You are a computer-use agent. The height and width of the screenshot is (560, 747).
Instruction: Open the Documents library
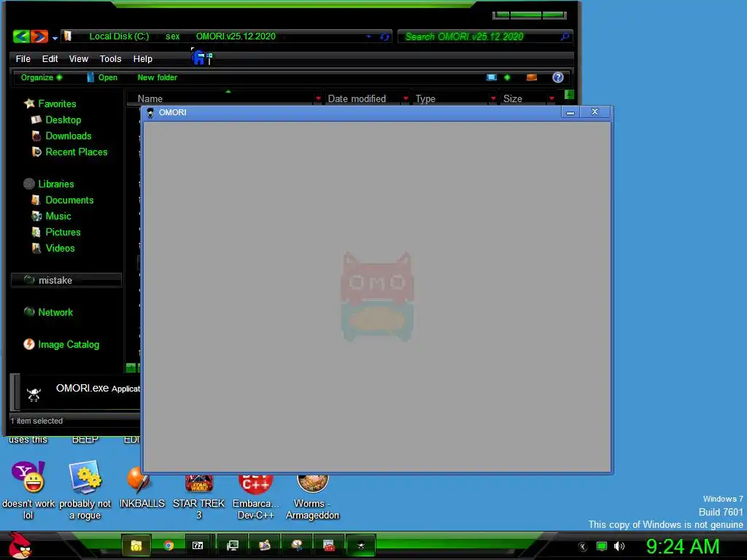coord(63,200)
